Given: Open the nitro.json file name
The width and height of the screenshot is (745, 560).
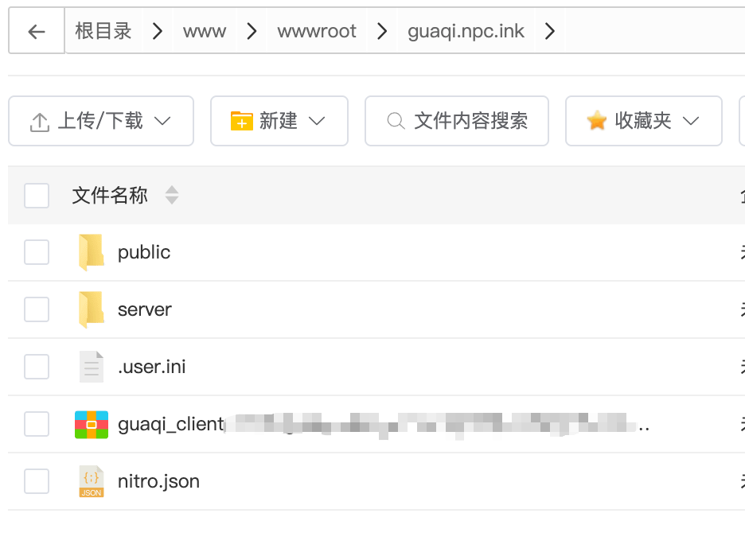Looking at the screenshot, I should [x=158, y=481].
